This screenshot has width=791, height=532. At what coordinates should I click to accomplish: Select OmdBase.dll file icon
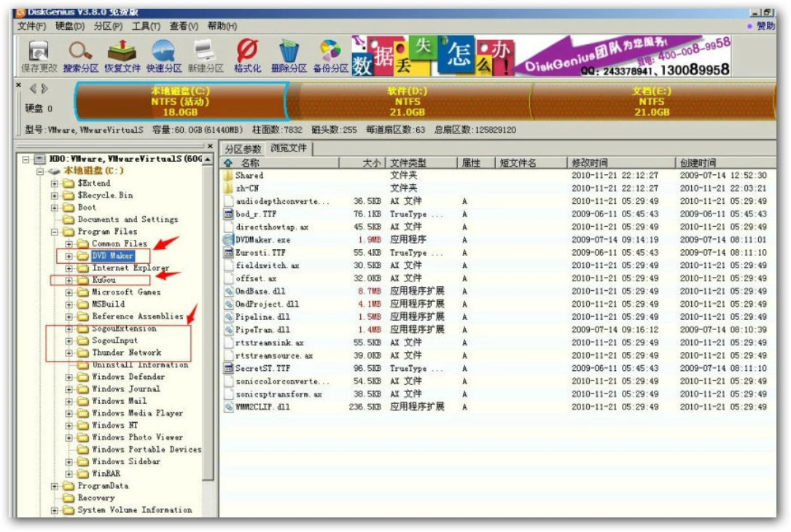(228, 291)
